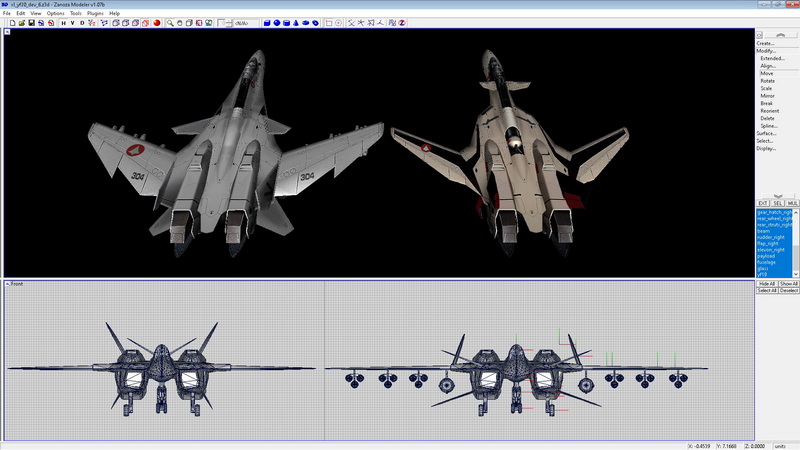Screen dimensions: 800x450
Task: Open the Plugins menu
Action: pyautogui.click(x=95, y=13)
